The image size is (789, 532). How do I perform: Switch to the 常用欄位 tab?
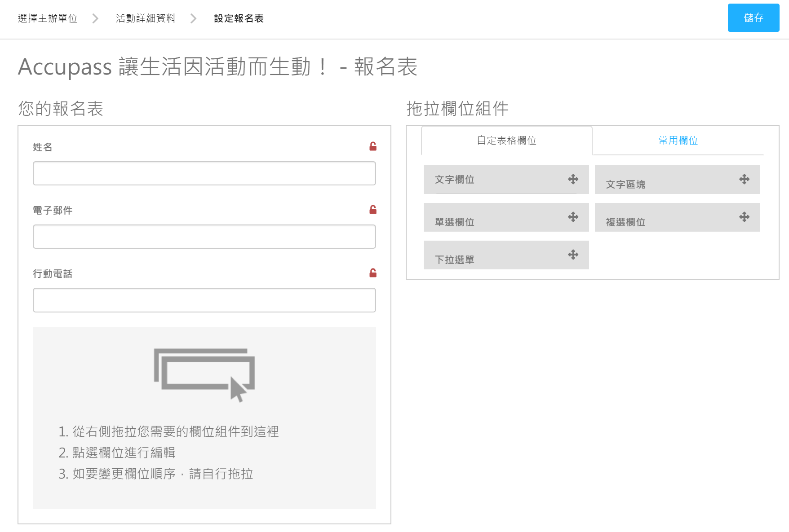(678, 141)
